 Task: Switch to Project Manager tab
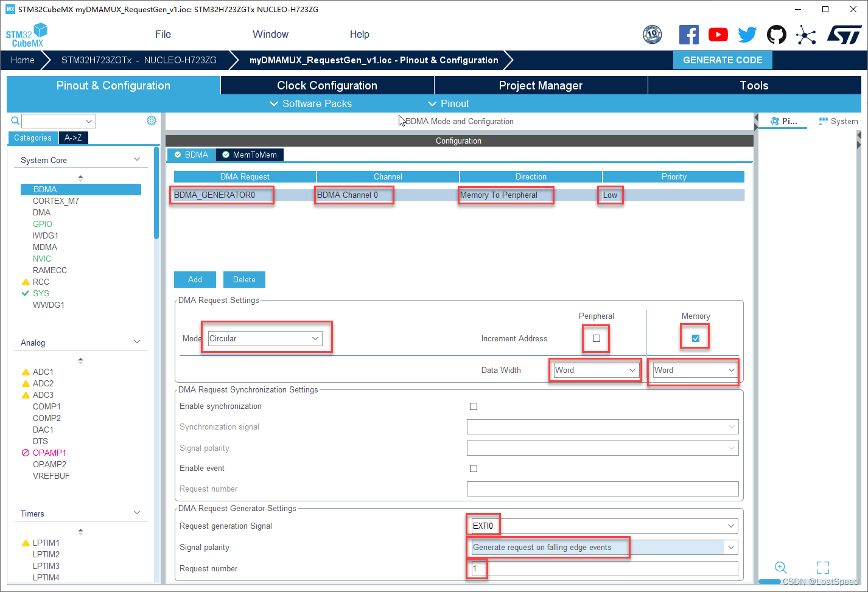541,85
